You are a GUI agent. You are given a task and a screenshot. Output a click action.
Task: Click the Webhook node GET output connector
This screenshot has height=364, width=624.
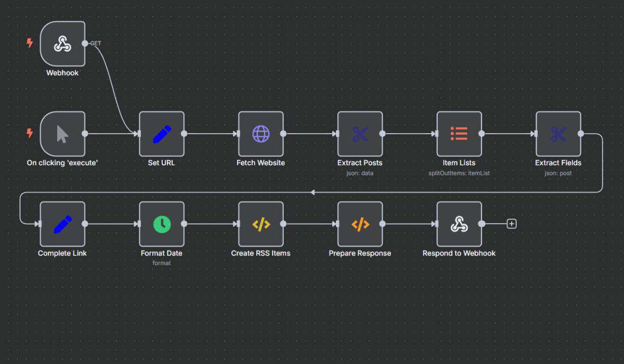tap(85, 43)
